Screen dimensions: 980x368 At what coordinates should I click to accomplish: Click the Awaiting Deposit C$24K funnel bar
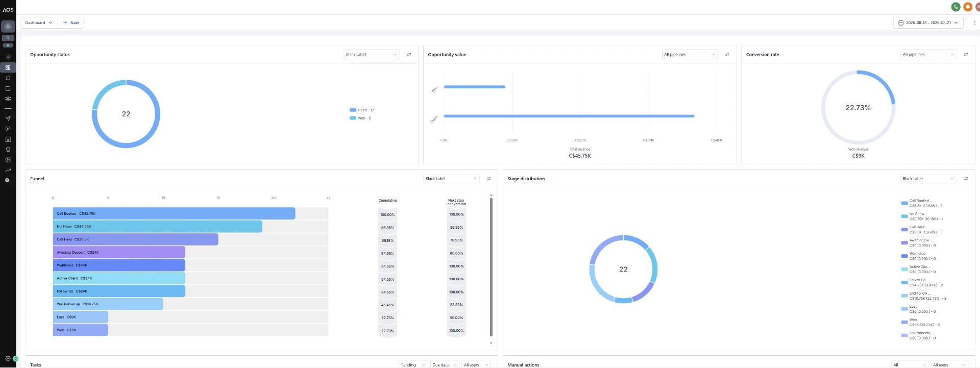(119, 253)
